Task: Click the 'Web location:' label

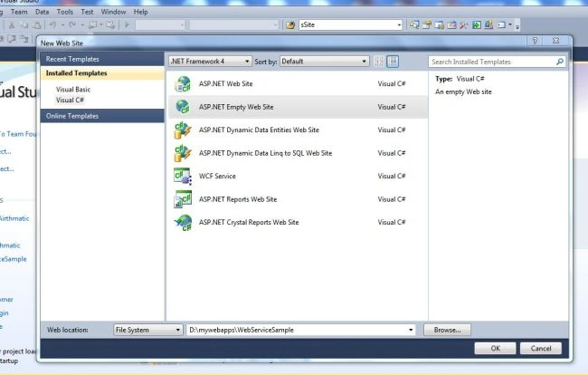Action: pos(68,330)
